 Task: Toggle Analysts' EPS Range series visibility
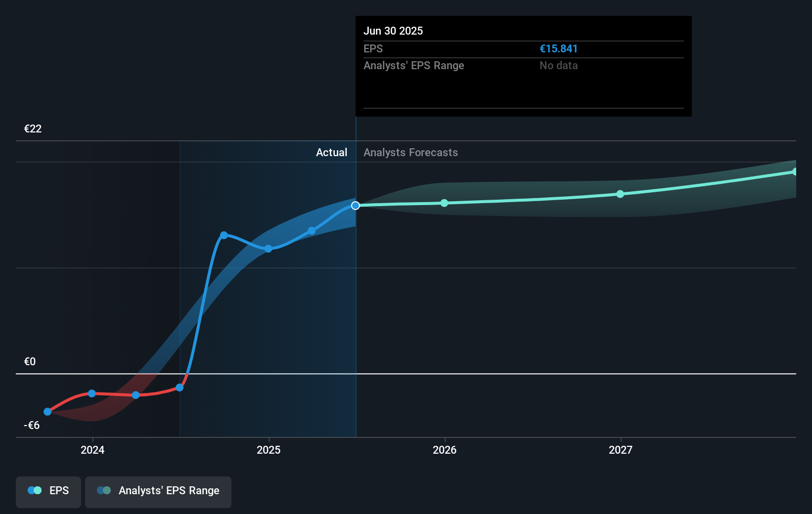(x=158, y=492)
